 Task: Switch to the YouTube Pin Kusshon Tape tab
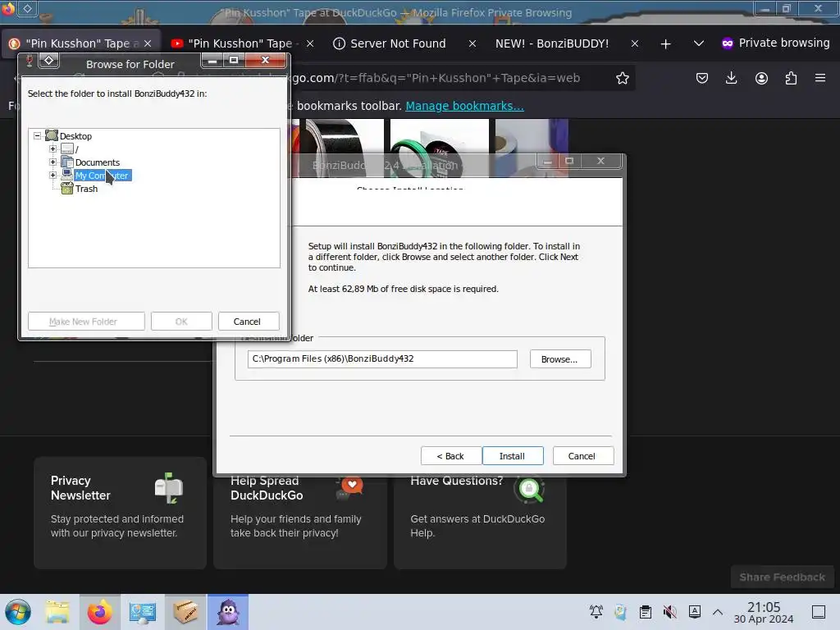pyautogui.click(x=241, y=43)
